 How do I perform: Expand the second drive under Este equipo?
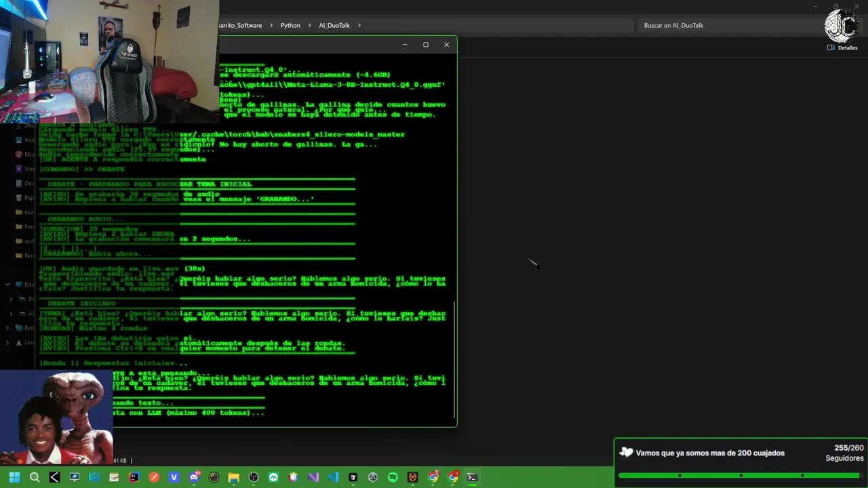[x=12, y=313]
